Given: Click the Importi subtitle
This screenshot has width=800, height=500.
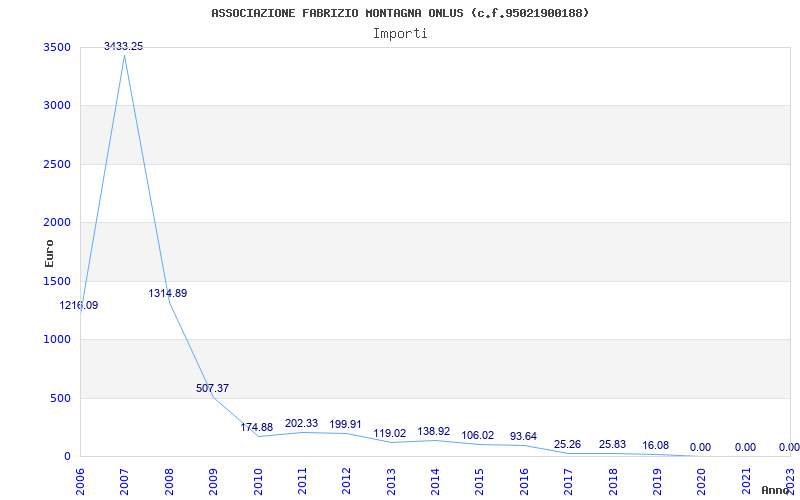Looking at the screenshot, I should 400,34.
